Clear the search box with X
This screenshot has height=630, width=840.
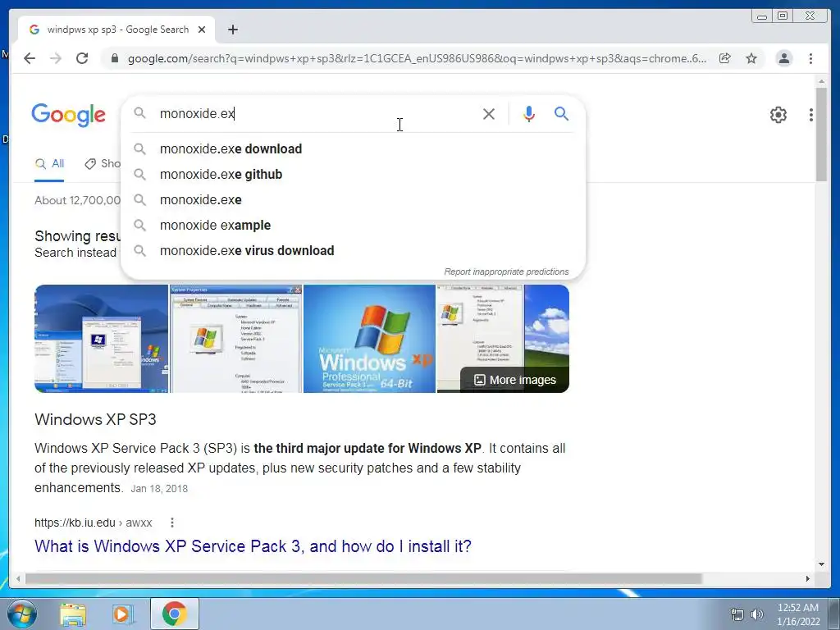point(489,113)
